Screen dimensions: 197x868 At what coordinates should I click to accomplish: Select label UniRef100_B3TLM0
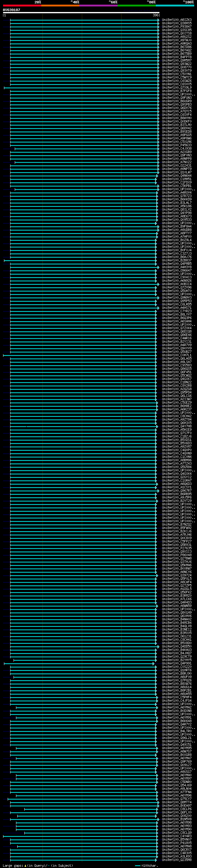pos(177,125)
